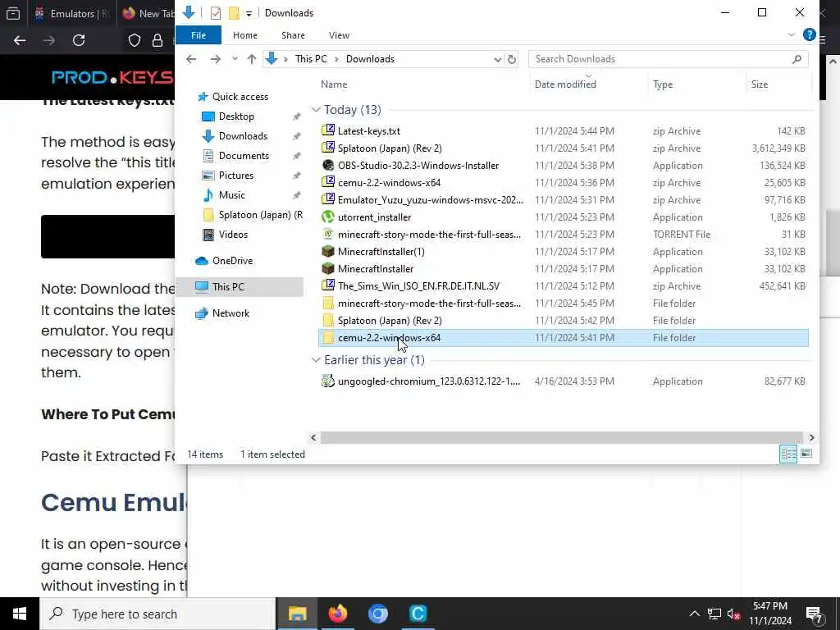This screenshot has width=840, height=630.
Task: Open Explorer Help icon
Action: [x=809, y=34]
